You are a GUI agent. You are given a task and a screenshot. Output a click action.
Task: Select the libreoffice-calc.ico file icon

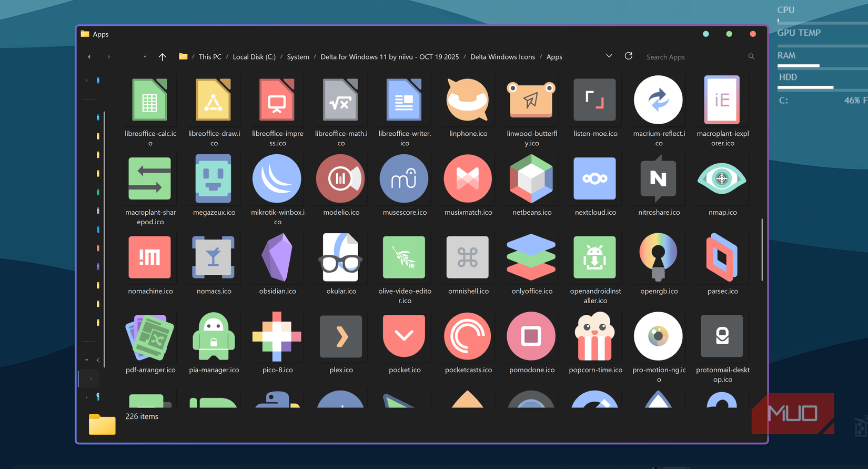tap(150, 100)
